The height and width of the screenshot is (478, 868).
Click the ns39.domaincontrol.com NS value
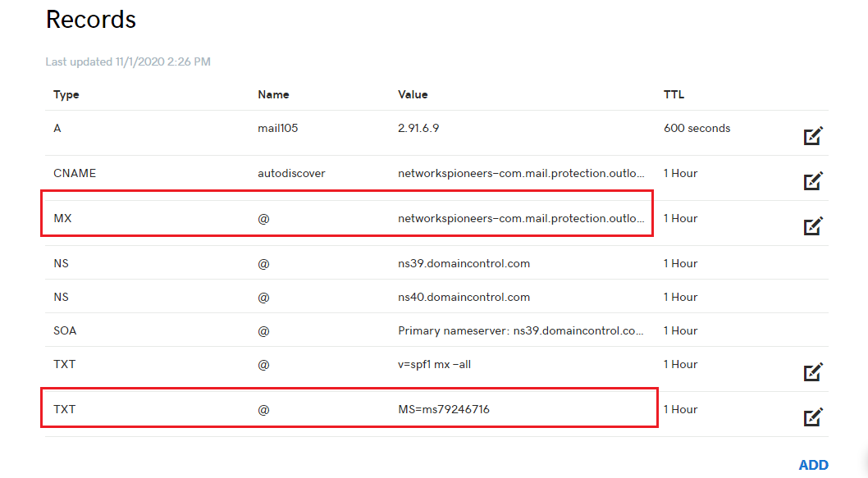pyautogui.click(x=464, y=263)
